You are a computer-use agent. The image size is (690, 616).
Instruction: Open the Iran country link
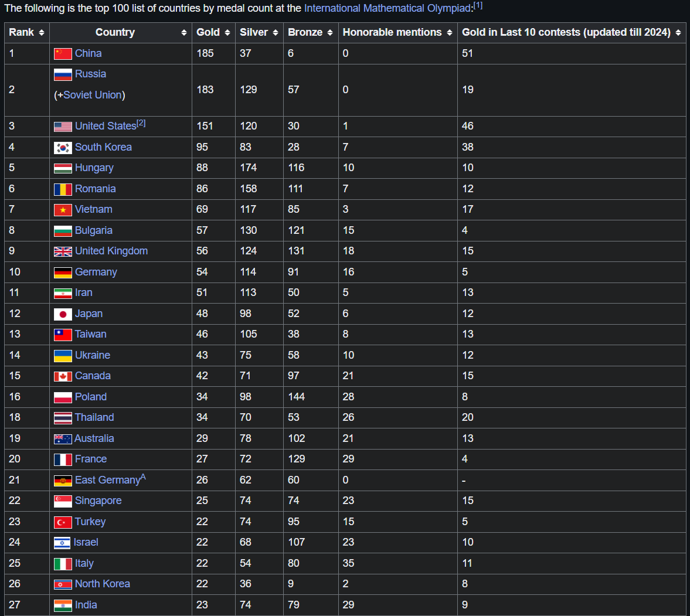[x=84, y=292]
